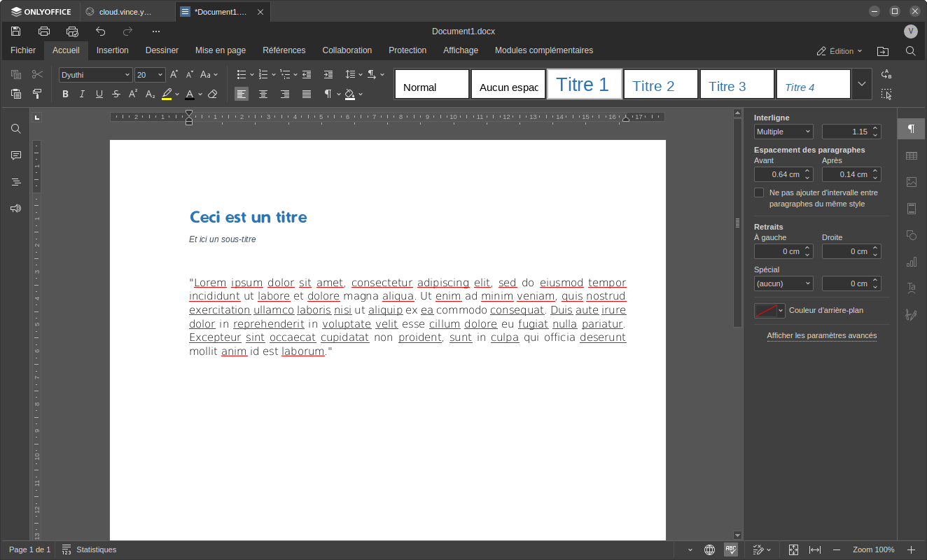
Task: Click the Search magnifier in left sidebar
Action: [16, 129]
